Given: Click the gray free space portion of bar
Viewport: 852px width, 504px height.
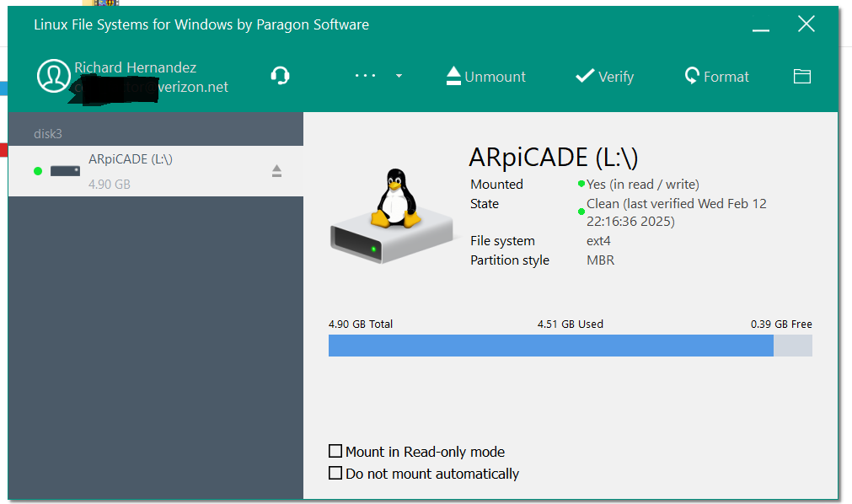Looking at the screenshot, I should coord(793,346).
